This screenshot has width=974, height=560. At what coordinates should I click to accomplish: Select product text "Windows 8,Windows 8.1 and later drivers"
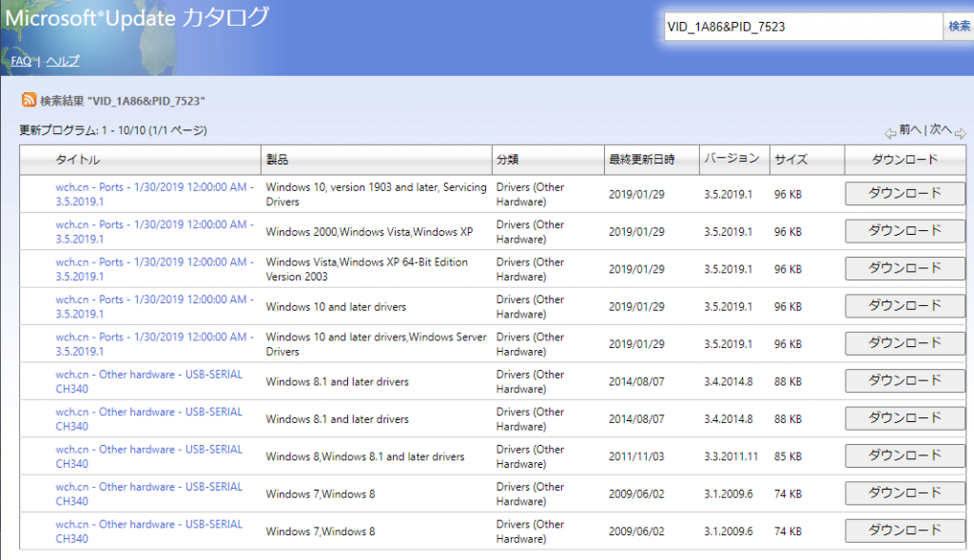pyautogui.click(x=365, y=456)
